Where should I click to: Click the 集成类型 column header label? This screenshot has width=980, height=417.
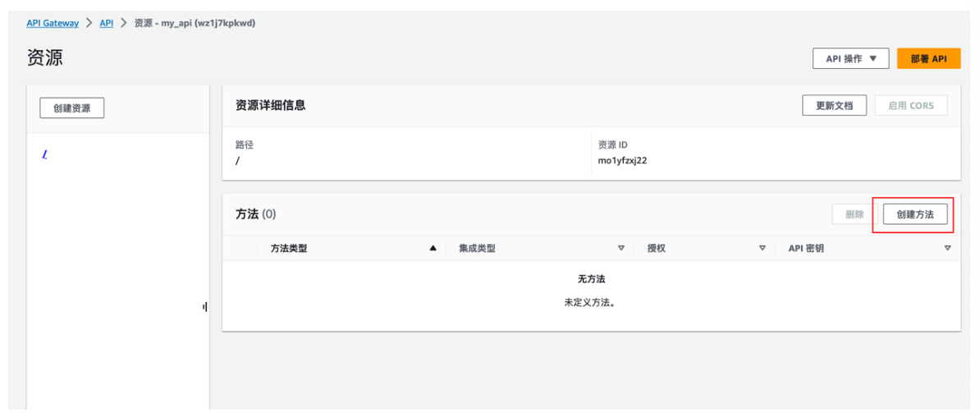(478, 248)
